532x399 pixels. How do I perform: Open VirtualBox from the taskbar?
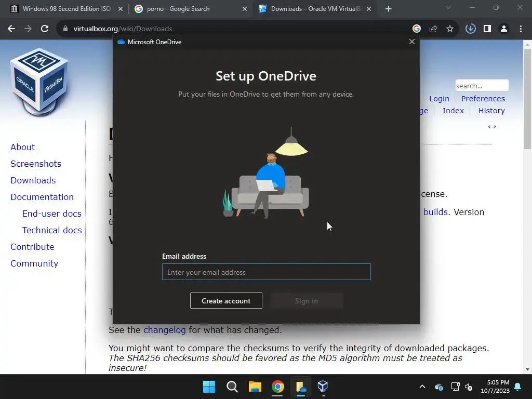pyautogui.click(x=323, y=387)
